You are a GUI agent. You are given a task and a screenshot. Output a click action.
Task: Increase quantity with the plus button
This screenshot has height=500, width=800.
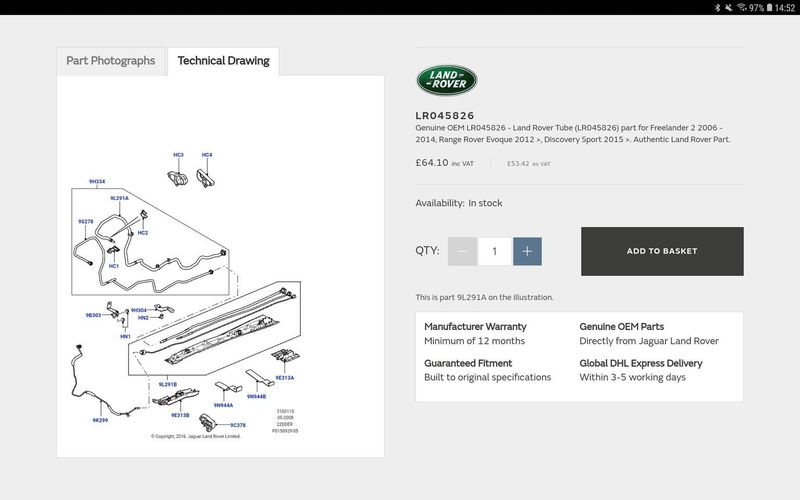pos(527,251)
